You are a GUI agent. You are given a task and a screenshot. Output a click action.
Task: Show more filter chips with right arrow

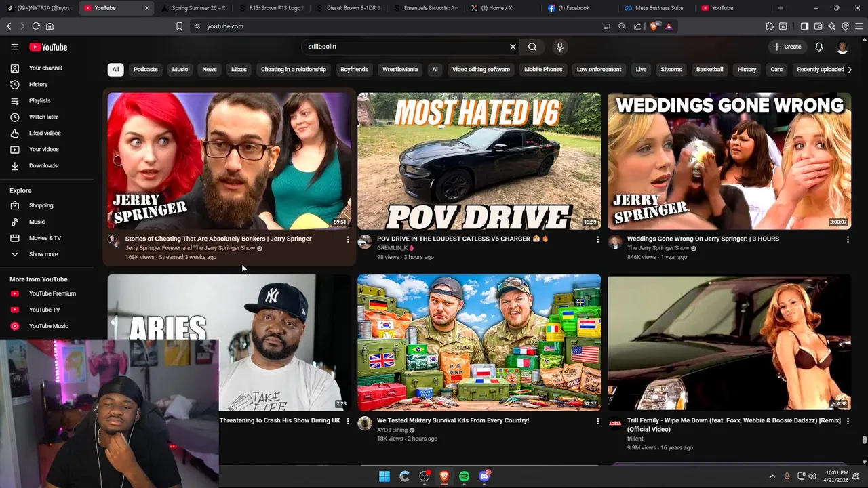tap(849, 69)
